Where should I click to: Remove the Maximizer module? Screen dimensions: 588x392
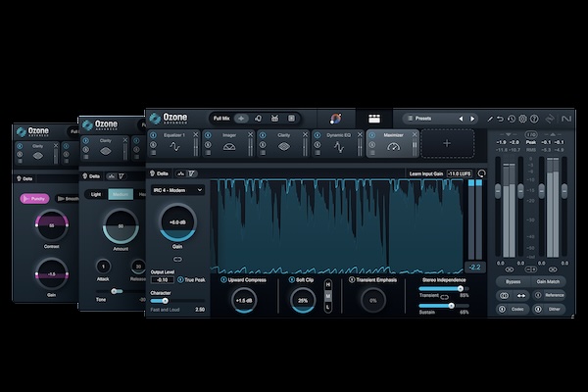pos(415,134)
